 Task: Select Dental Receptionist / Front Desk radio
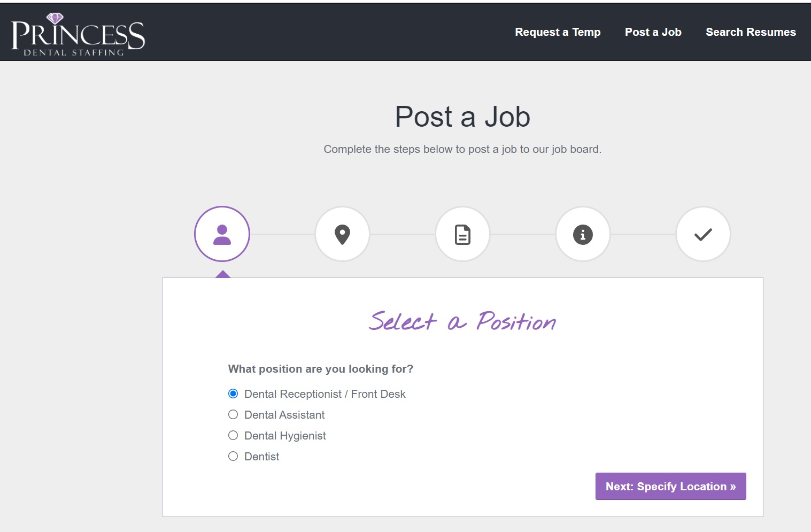(233, 394)
